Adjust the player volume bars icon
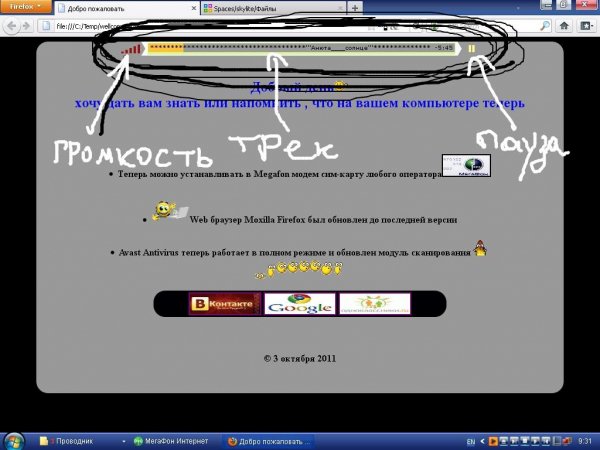This screenshot has width=600, height=450. pos(131,49)
